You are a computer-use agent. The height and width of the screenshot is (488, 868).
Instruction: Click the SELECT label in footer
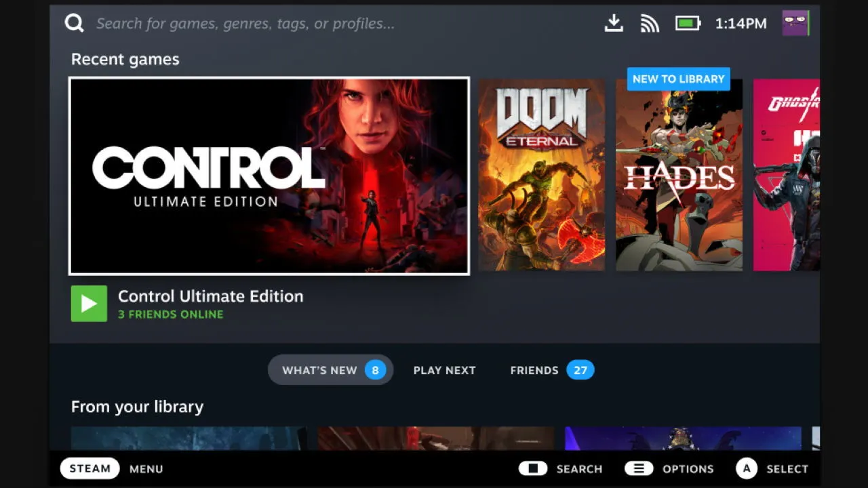point(787,469)
